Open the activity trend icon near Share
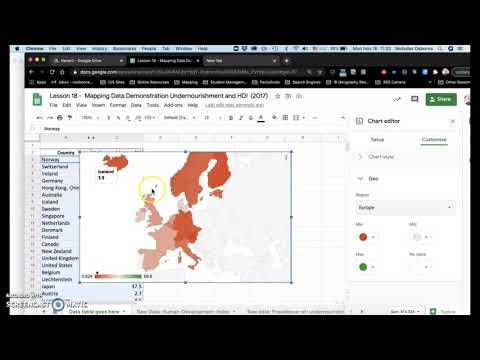 click(x=397, y=99)
